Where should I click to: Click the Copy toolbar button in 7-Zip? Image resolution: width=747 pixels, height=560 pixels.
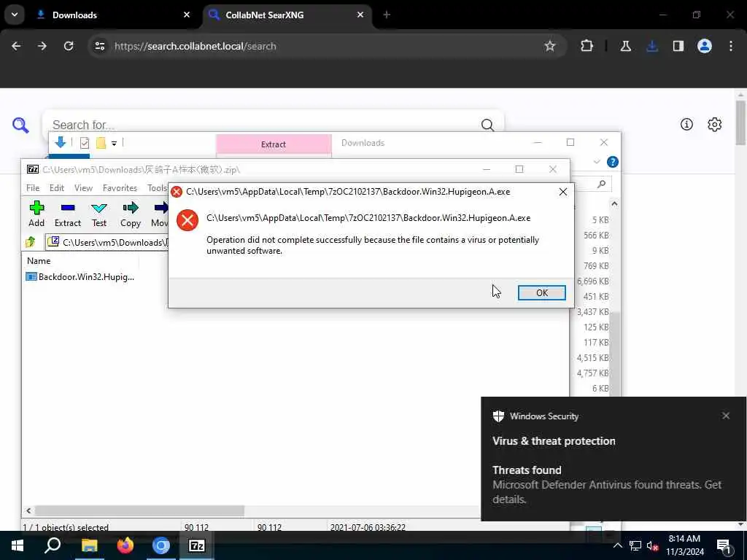point(130,214)
